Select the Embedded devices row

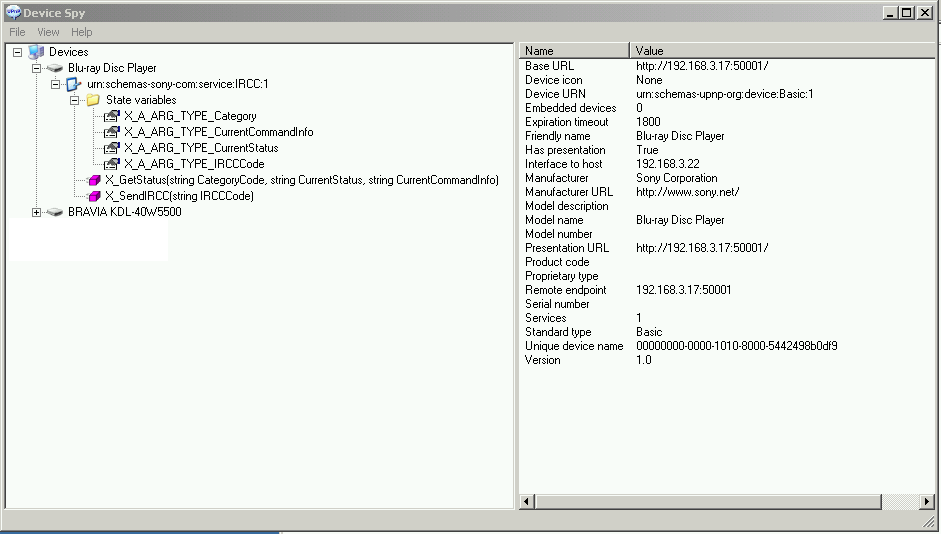[727, 108]
